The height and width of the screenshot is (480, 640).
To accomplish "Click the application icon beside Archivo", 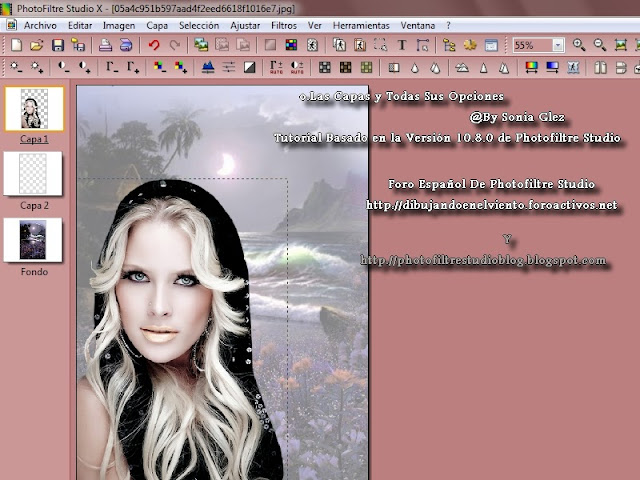I will pyautogui.click(x=11, y=25).
